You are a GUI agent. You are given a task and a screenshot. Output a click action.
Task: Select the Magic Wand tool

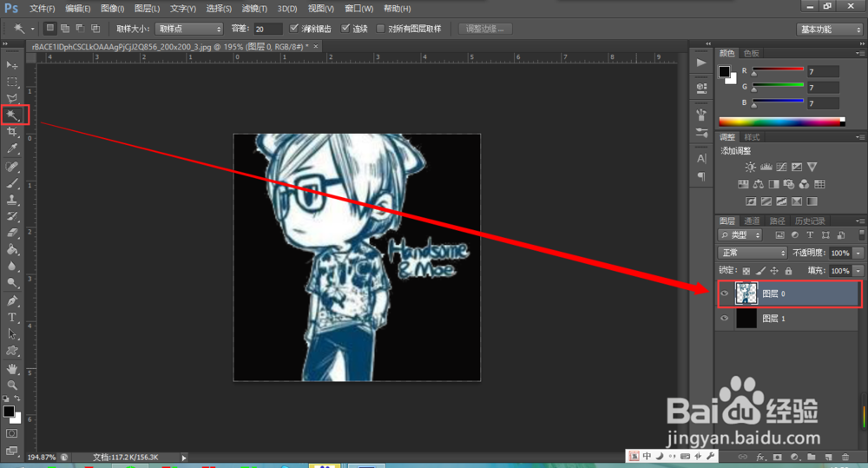tap(11, 115)
